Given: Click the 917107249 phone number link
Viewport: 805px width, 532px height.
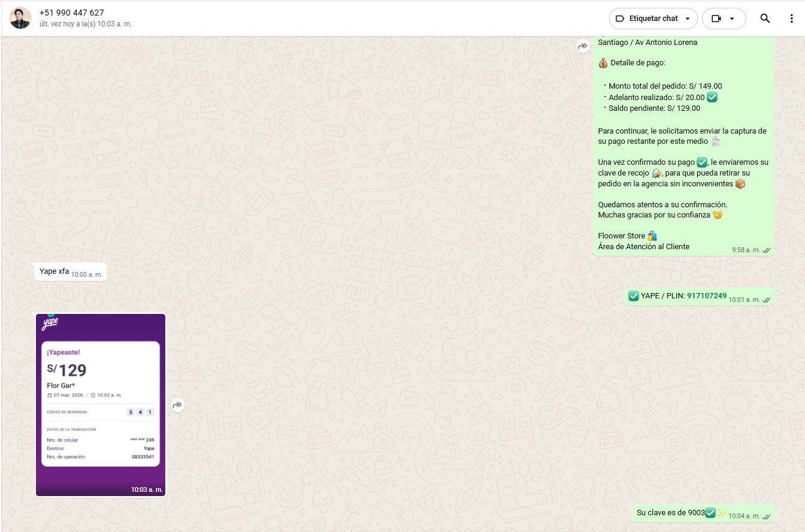Looking at the screenshot, I should tap(707, 295).
